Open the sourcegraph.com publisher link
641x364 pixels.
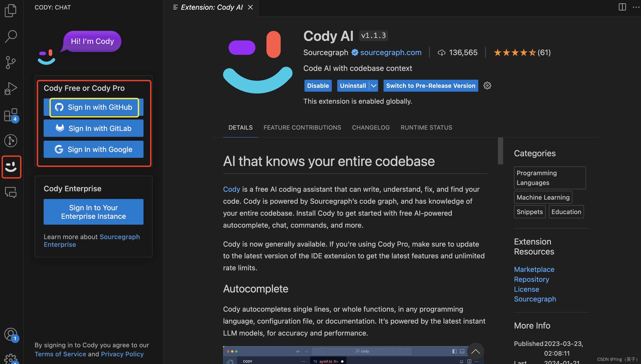click(x=391, y=52)
